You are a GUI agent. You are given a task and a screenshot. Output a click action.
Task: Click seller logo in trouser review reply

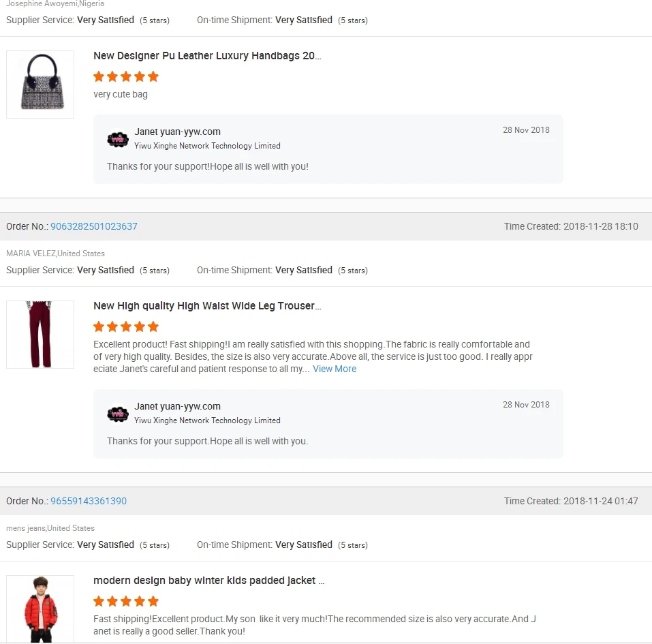(x=118, y=414)
